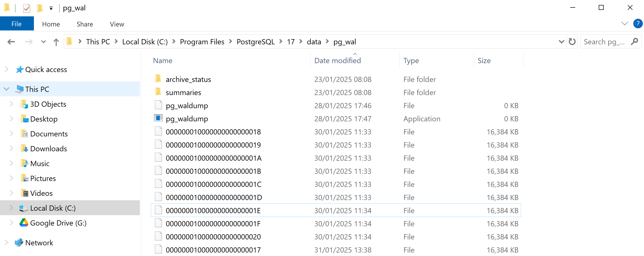Screen dimensions: 644x256
Task: Open Pictures in the navigation pane
Action: [x=43, y=179]
